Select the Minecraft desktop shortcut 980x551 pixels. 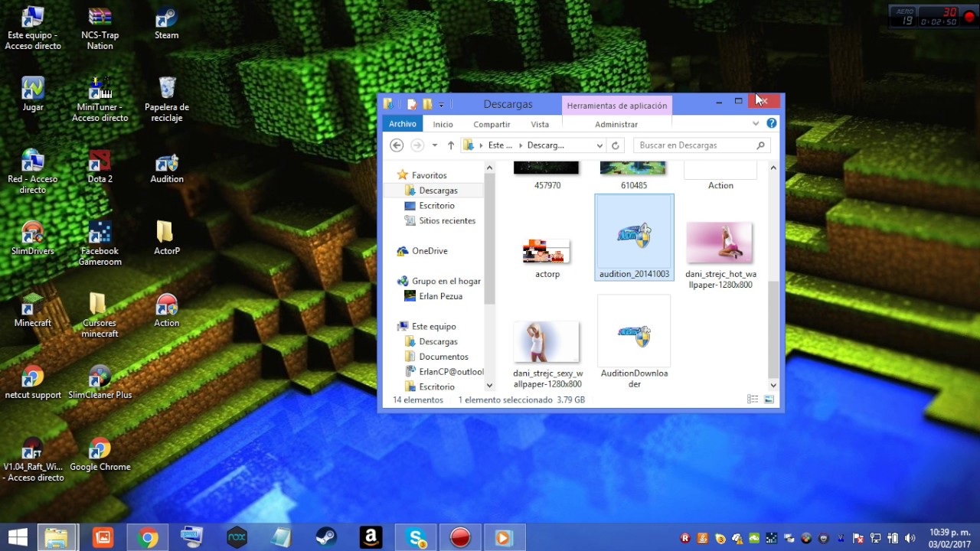click(x=32, y=310)
